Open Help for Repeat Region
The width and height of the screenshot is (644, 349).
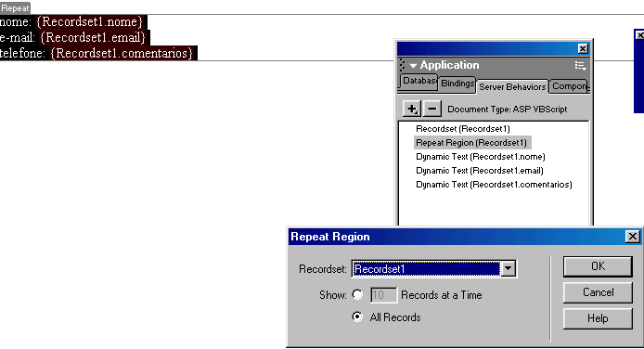tap(598, 318)
